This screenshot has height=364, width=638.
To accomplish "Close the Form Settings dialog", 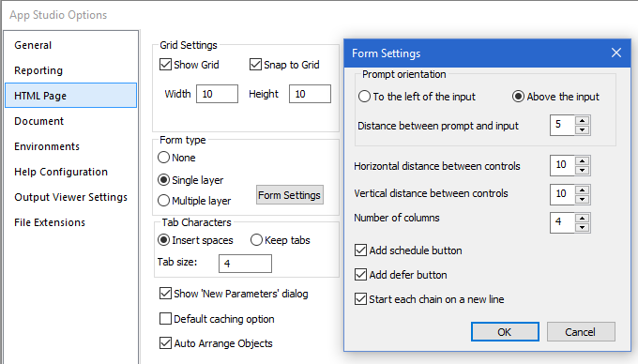I will click(616, 53).
